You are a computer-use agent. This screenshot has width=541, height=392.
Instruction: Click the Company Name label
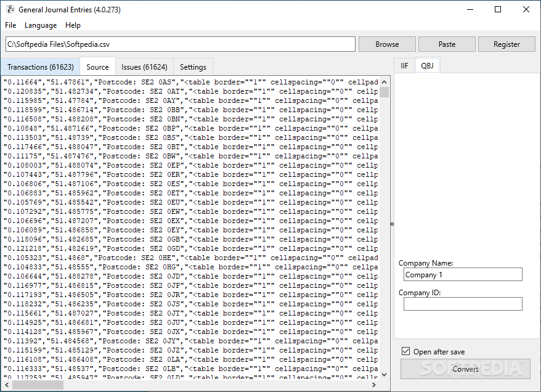[x=426, y=263]
